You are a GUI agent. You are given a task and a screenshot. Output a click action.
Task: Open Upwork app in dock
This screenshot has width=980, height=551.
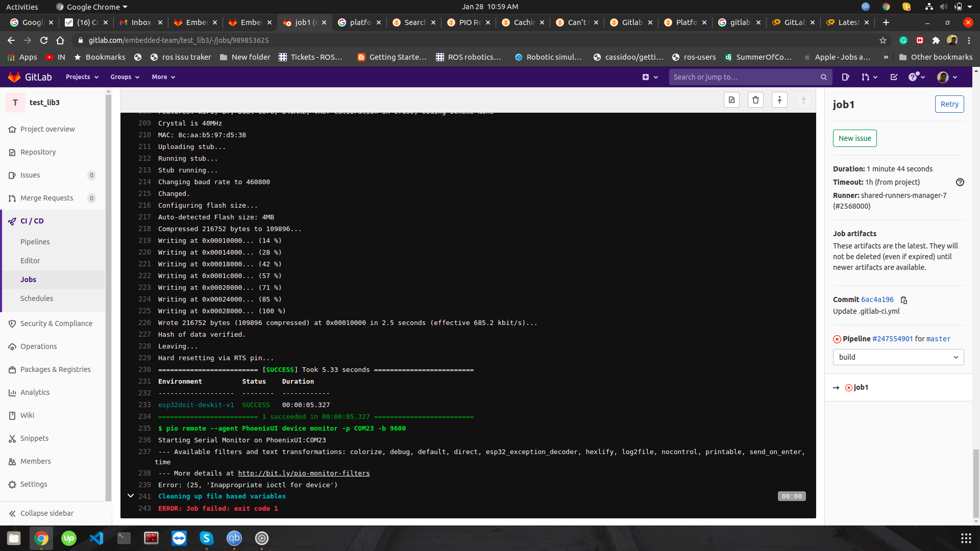pyautogui.click(x=69, y=538)
